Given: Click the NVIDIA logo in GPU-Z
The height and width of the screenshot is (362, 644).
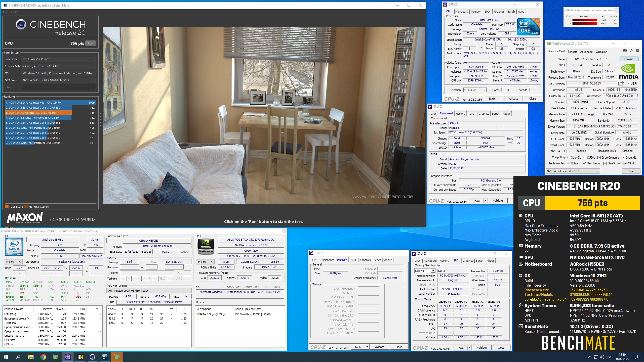Looking at the screenshot, I should pos(629,71).
